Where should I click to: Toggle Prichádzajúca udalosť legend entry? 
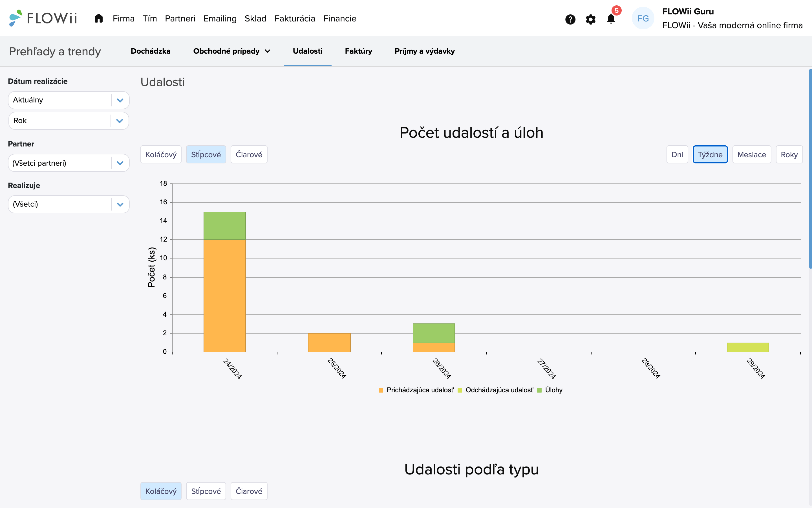pos(416,390)
